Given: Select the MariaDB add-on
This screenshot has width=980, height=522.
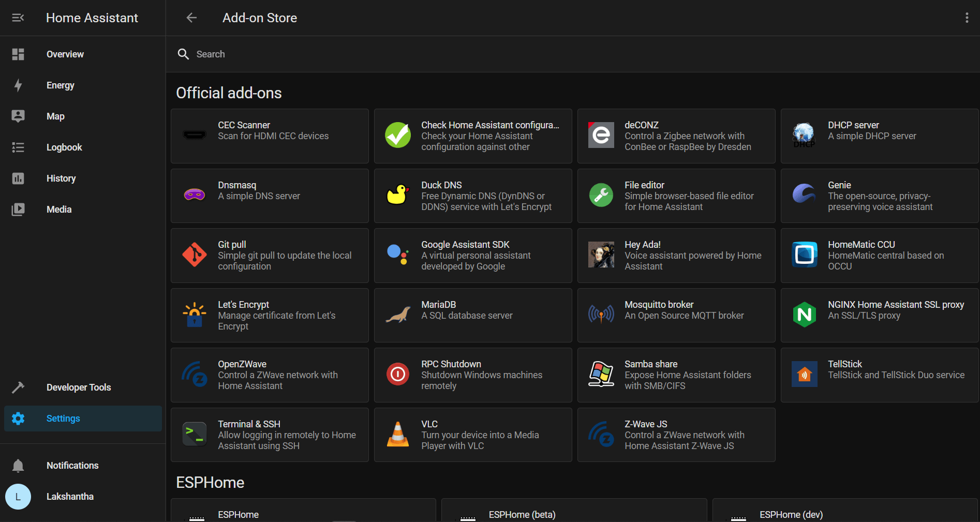Looking at the screenshot, I should (x=473, y=315).
